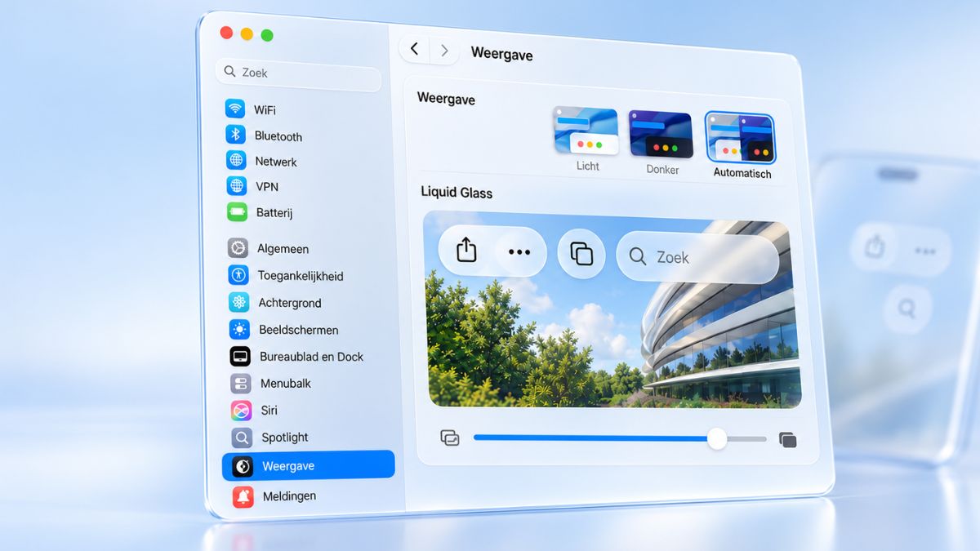Open the green Batterij icon
The height and width of the screenshot is (551, 980).
tap(237, 212)
